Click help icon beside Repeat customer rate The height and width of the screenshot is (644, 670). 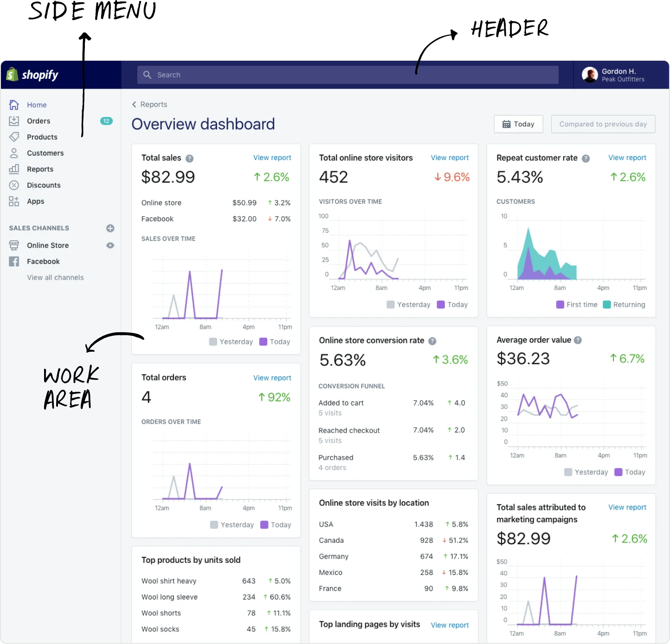tap(586, 158)
